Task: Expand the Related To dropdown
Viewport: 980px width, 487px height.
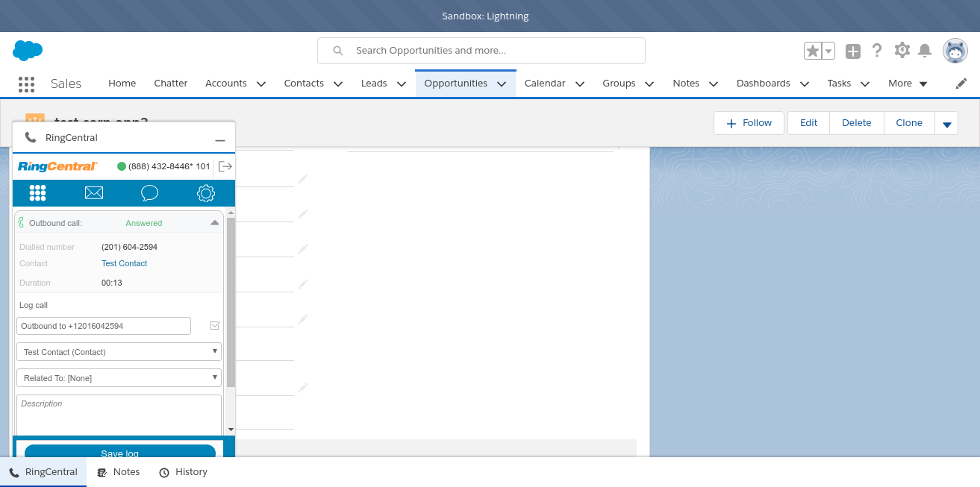Action: [119, 378]
